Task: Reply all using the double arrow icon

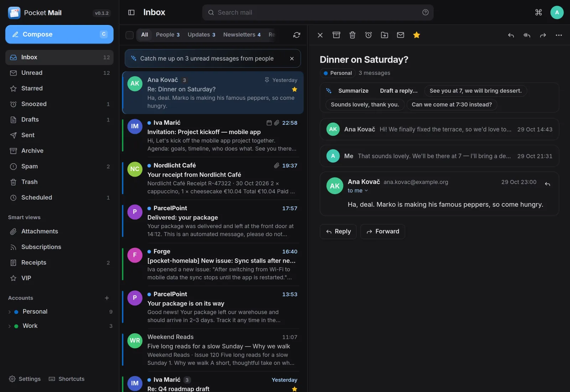Action: click(527, 35)
